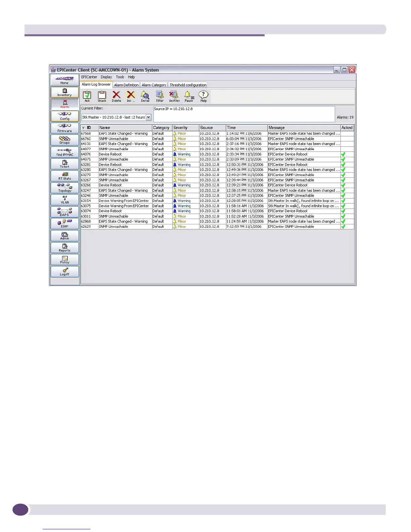
Task: Open the Current Filter dropdown arrow
Action: (x=148, y=117)
